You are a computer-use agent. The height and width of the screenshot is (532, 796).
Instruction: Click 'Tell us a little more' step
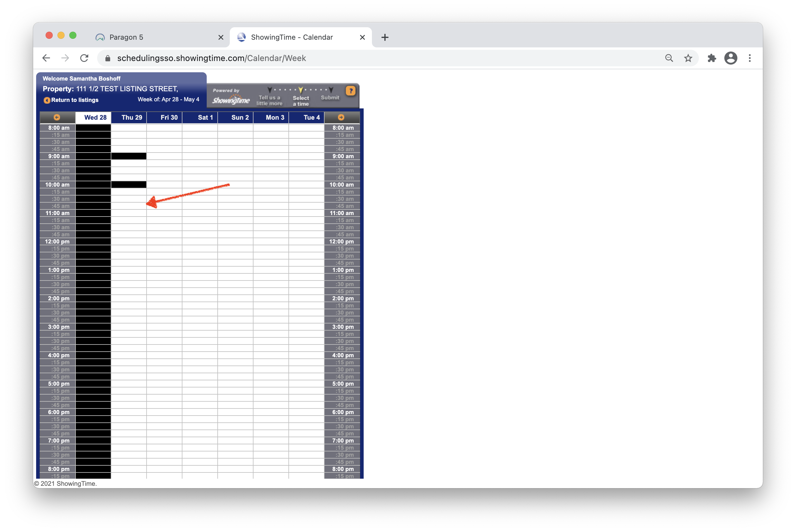click(269, 100)
